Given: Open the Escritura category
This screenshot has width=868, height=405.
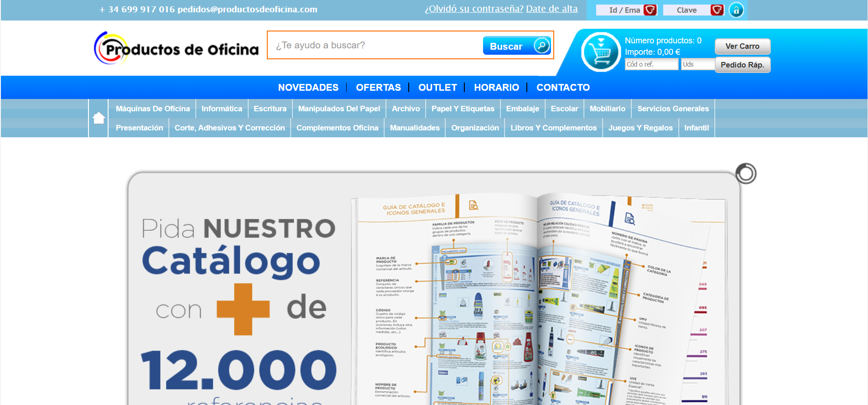Looking at the screenshot, I should point(270,109).
